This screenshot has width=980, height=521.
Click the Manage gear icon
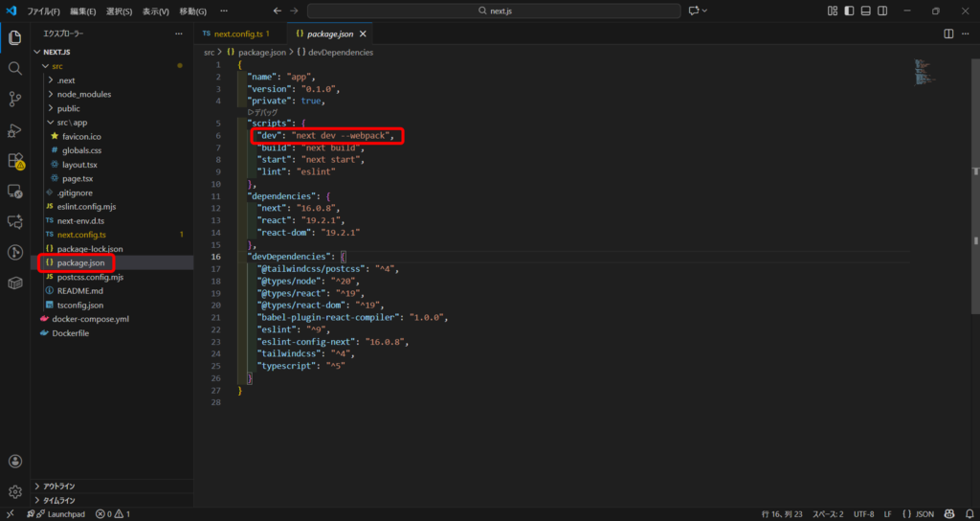[x=14, y=492]
